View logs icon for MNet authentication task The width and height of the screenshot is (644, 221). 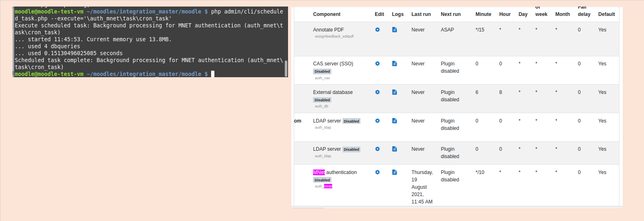point(394,172)
